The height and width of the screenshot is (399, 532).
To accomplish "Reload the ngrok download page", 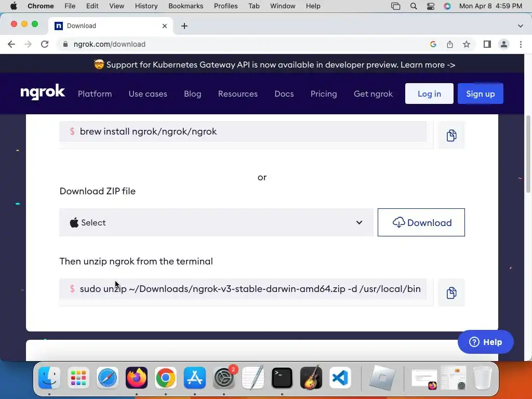I will click(x=45, y=44).
